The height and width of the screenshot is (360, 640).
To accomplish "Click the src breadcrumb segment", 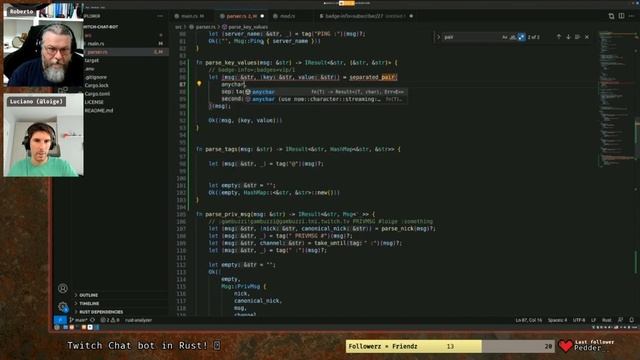I will [x=178, y=27].
